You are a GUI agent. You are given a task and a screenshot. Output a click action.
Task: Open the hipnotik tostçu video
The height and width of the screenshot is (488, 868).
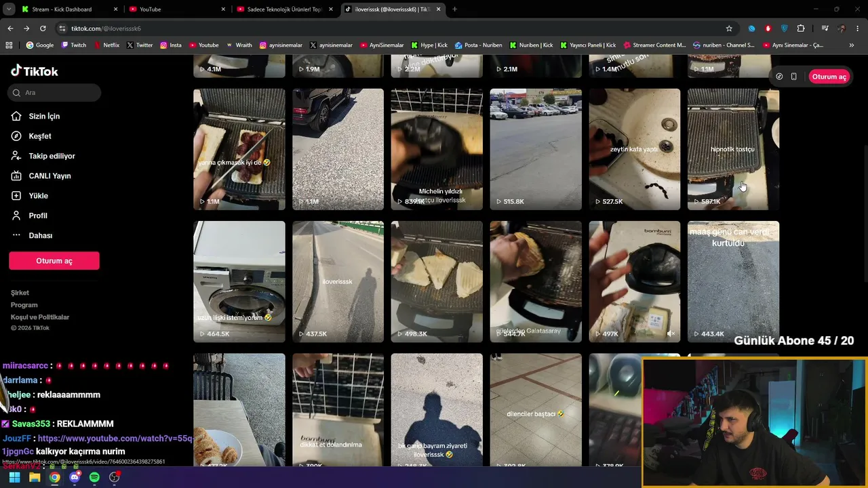(733, 149)
